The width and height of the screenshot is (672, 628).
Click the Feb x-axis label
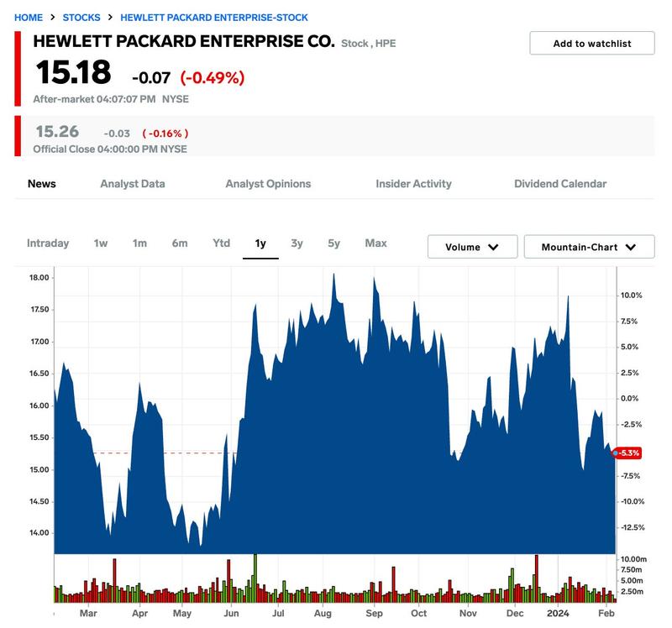606,614
